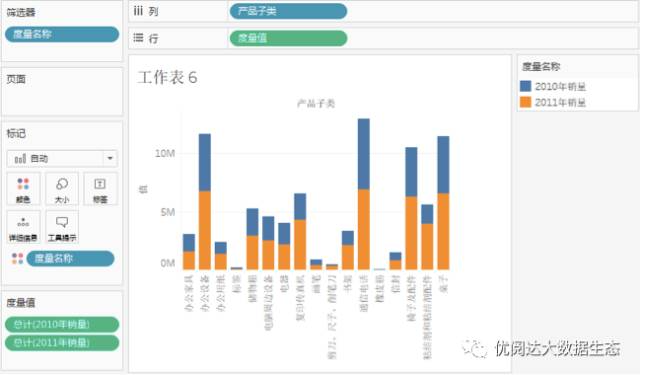645x379 pixels.
Task: Click the color dots icon beside the marks 度量名称 pill
Action: tap(17, 259)
